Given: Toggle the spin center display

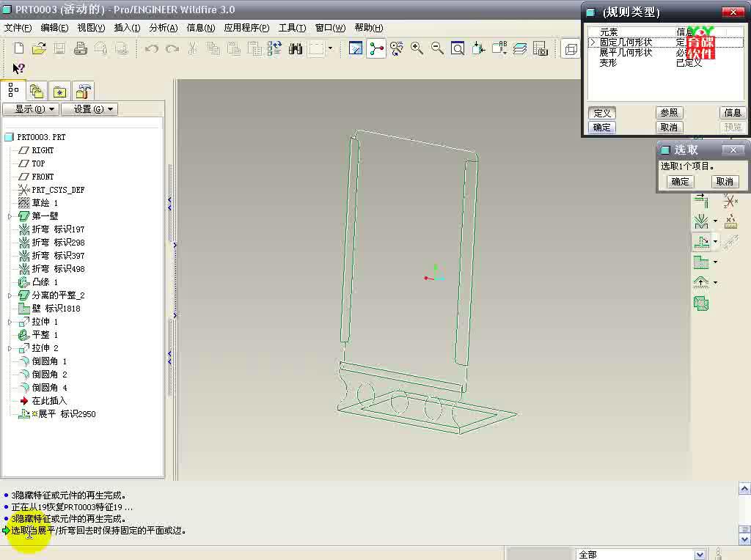Looking at the screenshot, I should 376,48.
